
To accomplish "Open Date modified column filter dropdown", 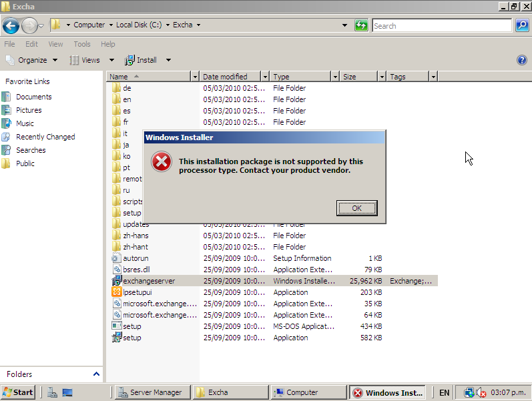I will (265, 77).
